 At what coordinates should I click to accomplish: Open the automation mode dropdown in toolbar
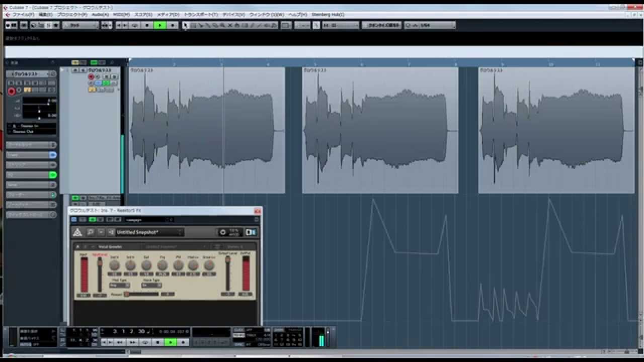point(80,25)
